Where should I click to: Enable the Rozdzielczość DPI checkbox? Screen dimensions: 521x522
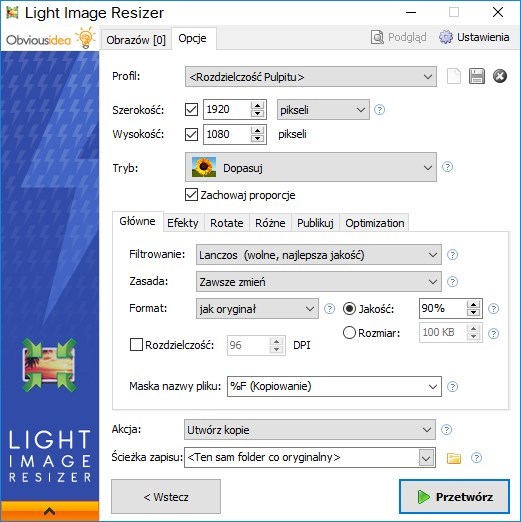tap(136, 345)
